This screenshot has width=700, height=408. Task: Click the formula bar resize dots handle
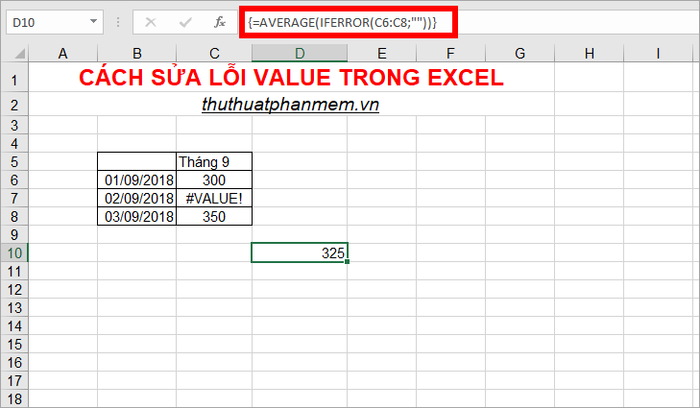[x=118, y=22]
